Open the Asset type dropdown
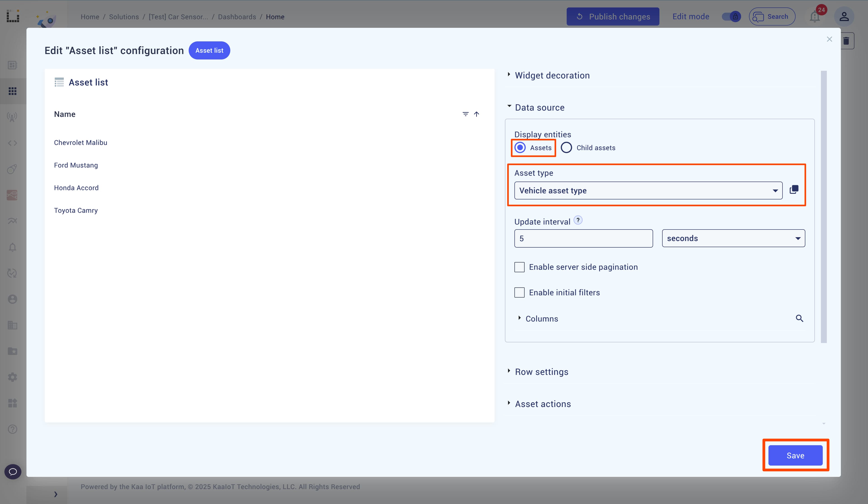 tap(648, 190)
